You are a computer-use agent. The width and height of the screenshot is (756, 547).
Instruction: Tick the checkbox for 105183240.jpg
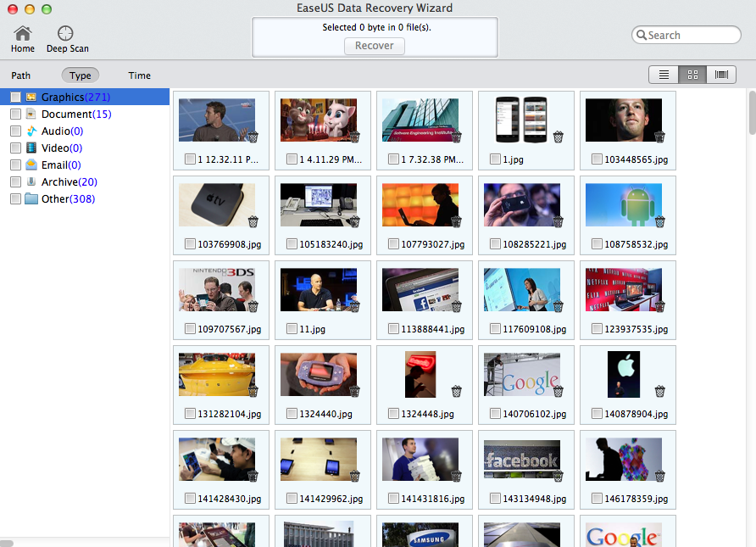[292, 244]
